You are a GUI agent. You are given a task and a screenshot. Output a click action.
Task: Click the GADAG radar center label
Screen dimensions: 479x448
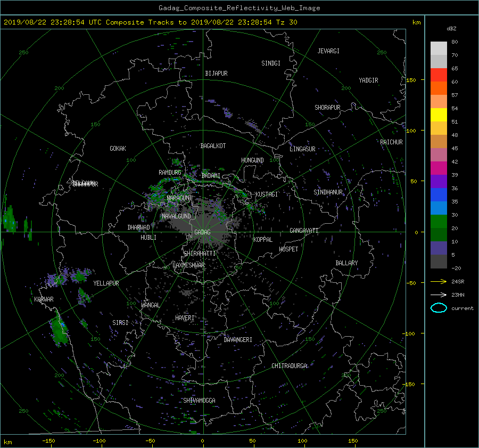[x=202, y=232]
